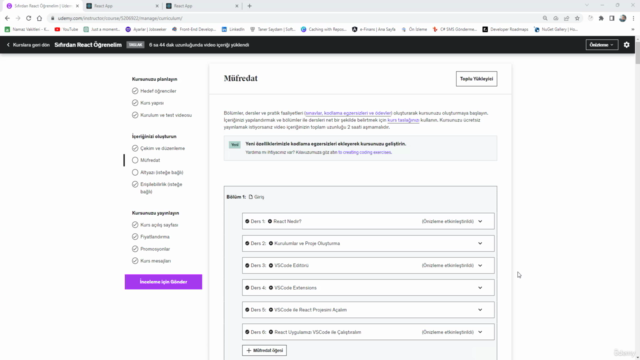The image size is (640, 360).
Task: Open the Caching with Repos bookmark
Action: 324,29
